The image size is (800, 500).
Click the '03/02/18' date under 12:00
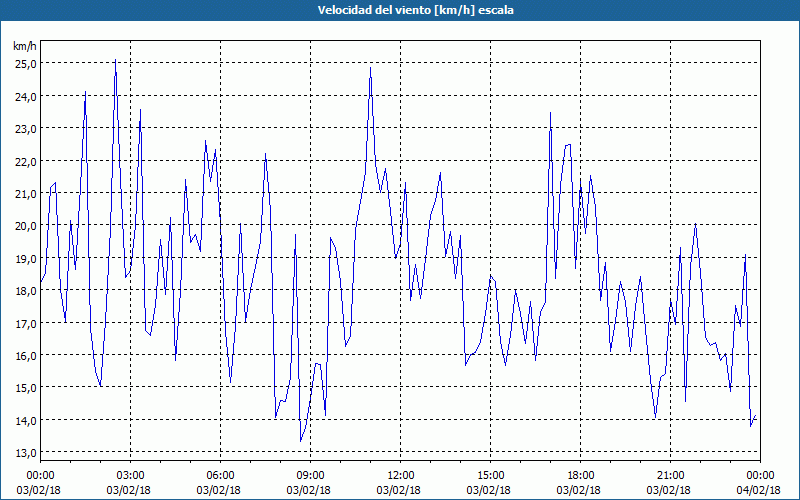coord(398,490)
